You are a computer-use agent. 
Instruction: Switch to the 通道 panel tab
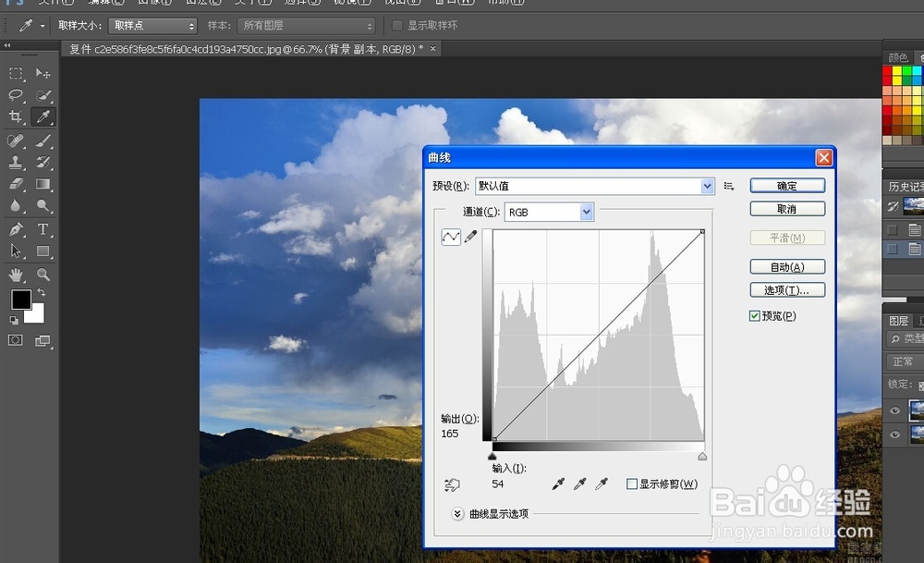tap(922, 322)
